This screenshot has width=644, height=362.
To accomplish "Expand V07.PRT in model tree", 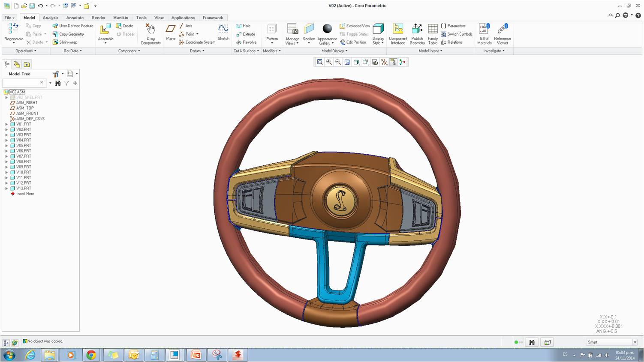I will (x=6, y=156).
